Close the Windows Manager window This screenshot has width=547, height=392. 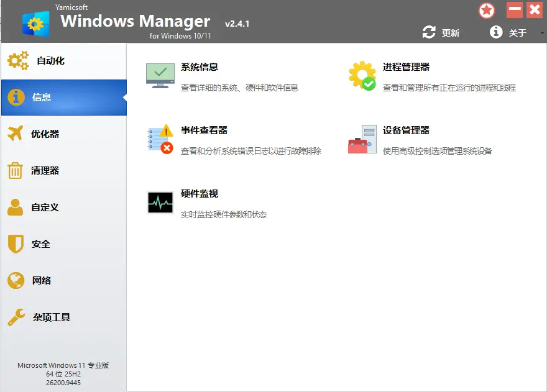[x=535, y=10]
